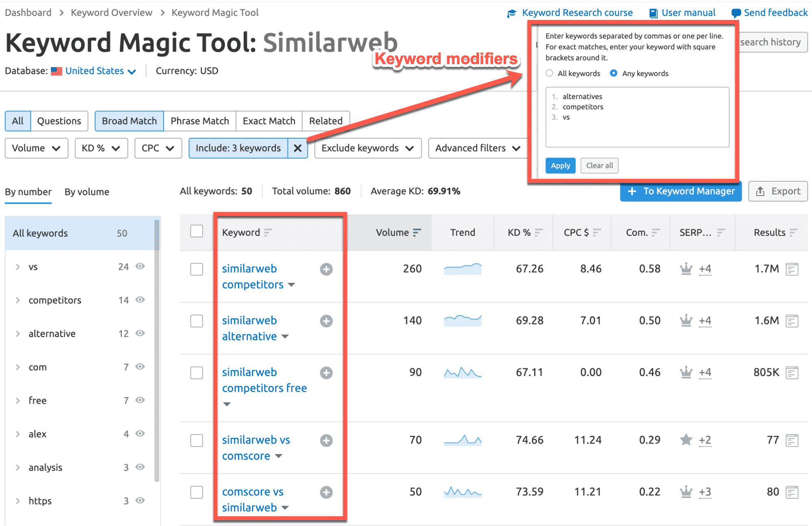Remove the Include keywords filter with X
This screenshot has width=812, height=526.
pyautogui.click(x=298, y=148)
